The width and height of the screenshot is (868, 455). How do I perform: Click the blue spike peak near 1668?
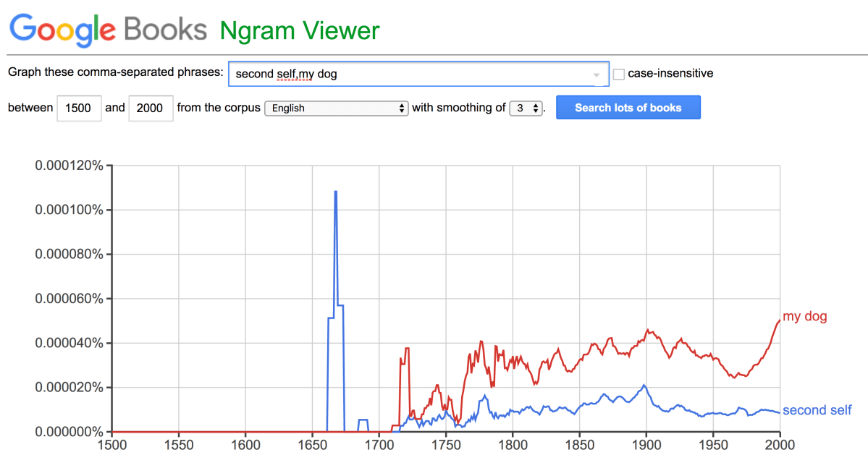pos(336,192)
